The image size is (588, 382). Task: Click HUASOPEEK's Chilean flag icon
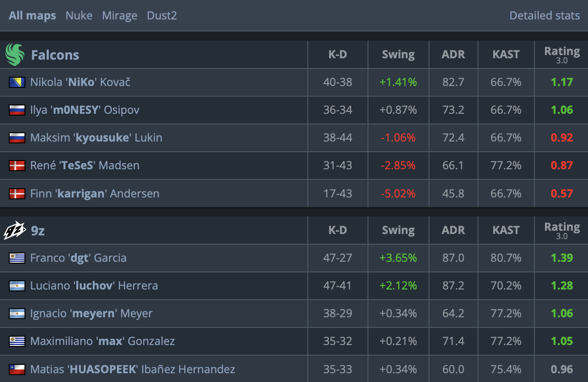tap(17, 369)
